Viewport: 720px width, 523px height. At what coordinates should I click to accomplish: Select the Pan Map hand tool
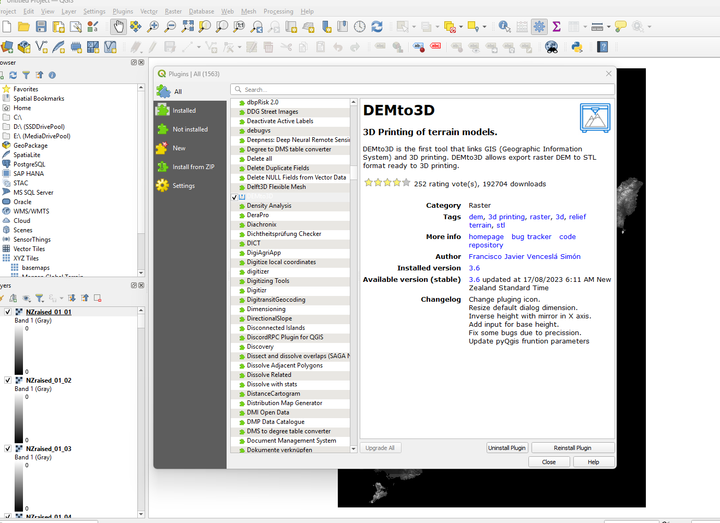pyautogui.click(x=118, y=27)
